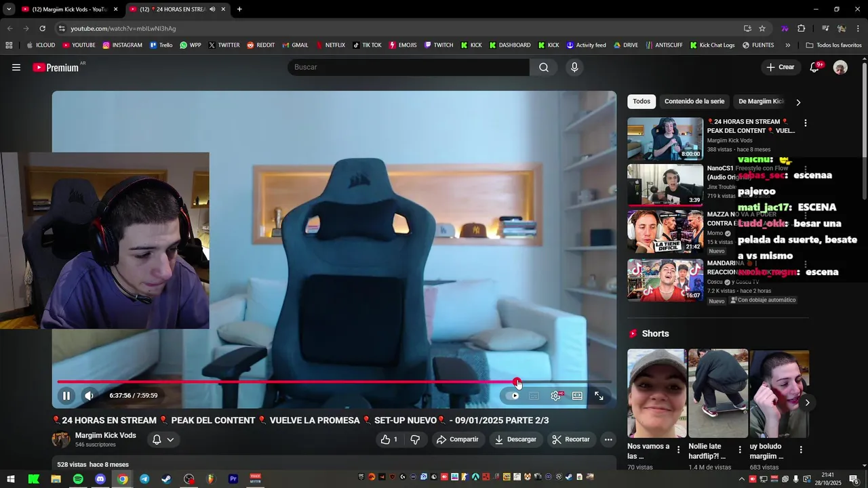Open options for Nos vamos a las short
This screenshot has height=488, width=868.
(x=679, y=450)
